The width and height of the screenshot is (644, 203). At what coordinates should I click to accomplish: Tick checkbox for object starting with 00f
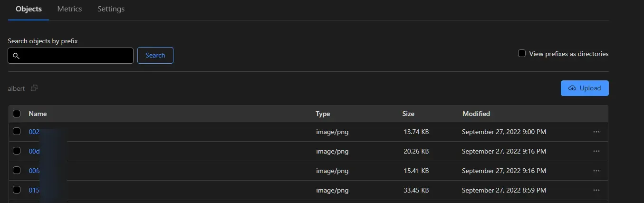coord(17,171)
